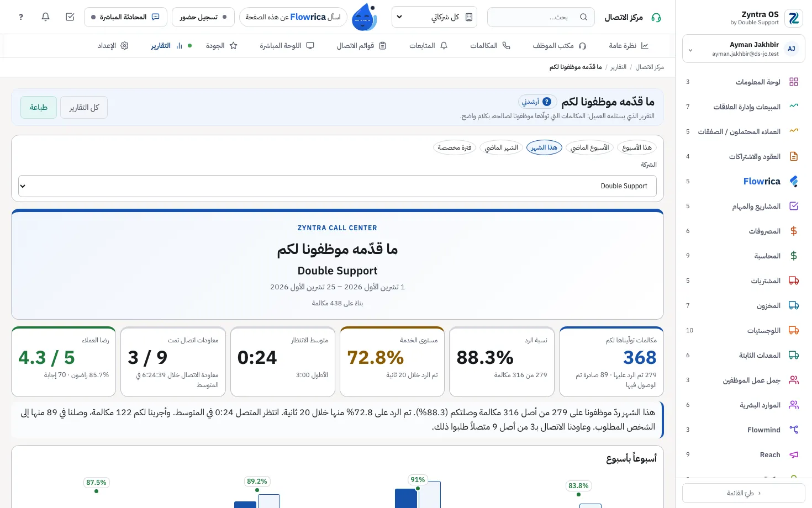Collapse sidebar with طيّ القائمة
The width and height of the screenshot is (812, 508).
(744, 493)
